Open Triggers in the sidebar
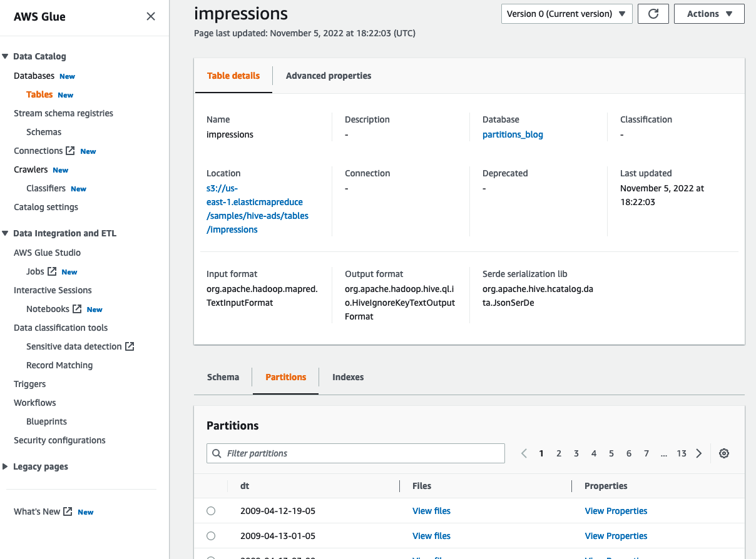 coord(29,384)
